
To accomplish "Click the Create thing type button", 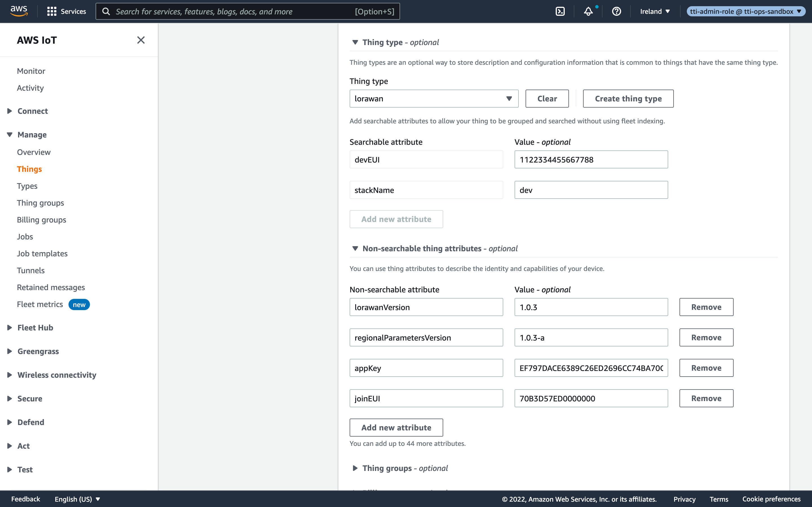I will pyautogui.click(x=628, y=99).
